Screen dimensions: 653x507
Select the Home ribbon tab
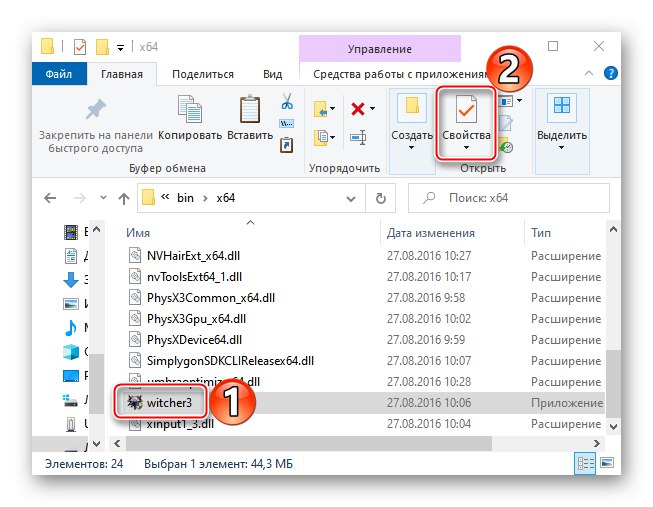click(122, 74)
